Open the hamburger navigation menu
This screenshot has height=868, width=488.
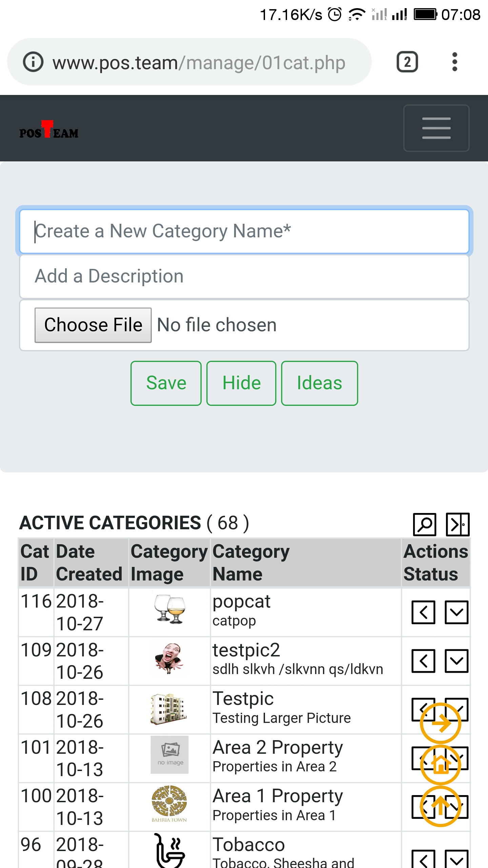(436, 128)
